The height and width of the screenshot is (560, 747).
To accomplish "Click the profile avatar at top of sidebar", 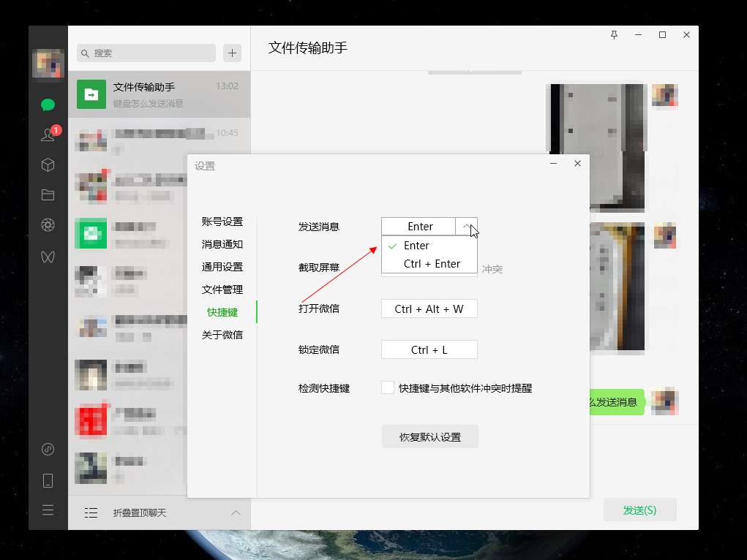I will [48, 64].
